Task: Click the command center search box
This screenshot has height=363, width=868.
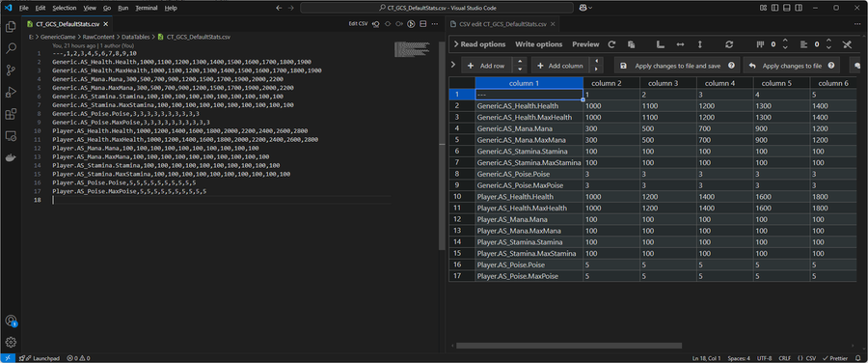Action: 437,8
